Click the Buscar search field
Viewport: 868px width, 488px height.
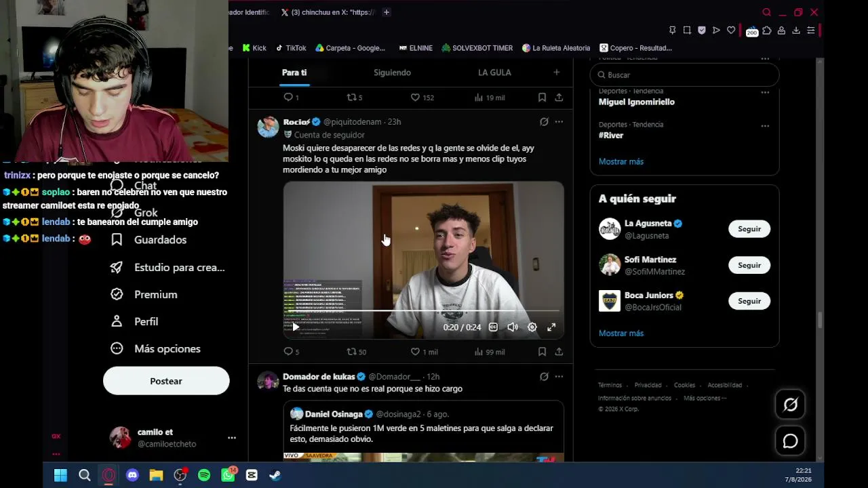coord(685,75)
